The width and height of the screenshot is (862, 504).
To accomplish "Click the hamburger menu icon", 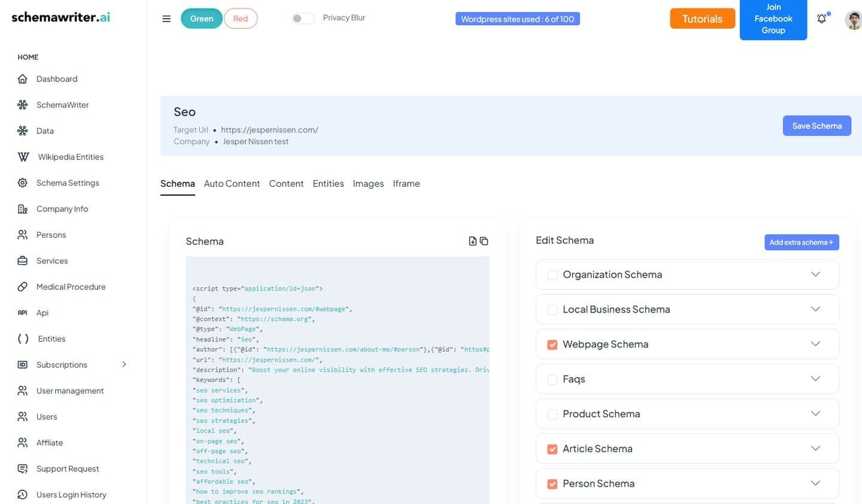I will point(166,19).
